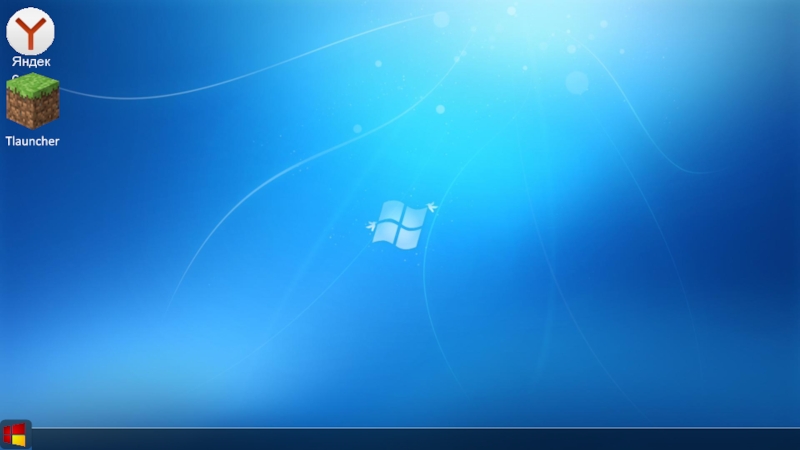Click the empty middle of the taskbar

(400, 438)
